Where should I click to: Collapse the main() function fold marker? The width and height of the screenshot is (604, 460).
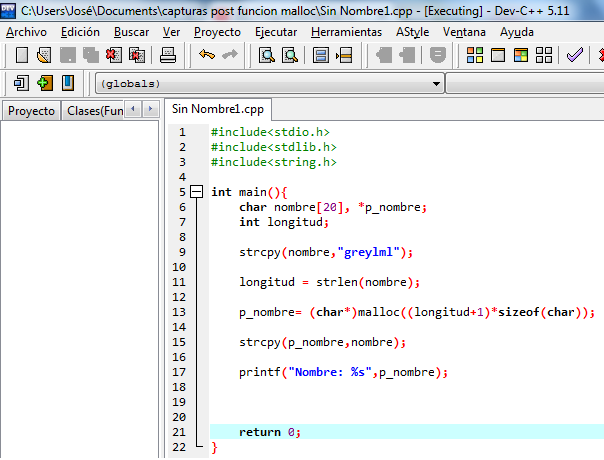click(x=196, y=192)
